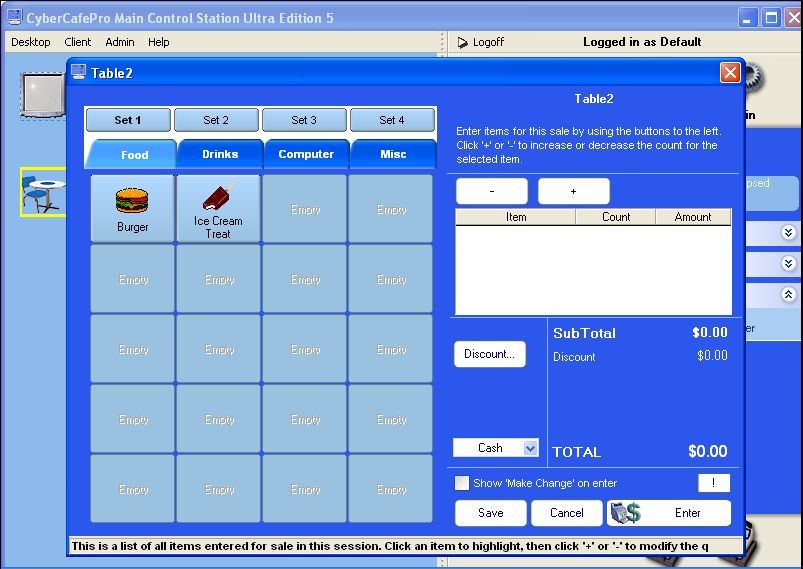Click the Table2 dialog title icon
Screen dimensions: 803x569
pyautogui.click(x=79, y=72)
